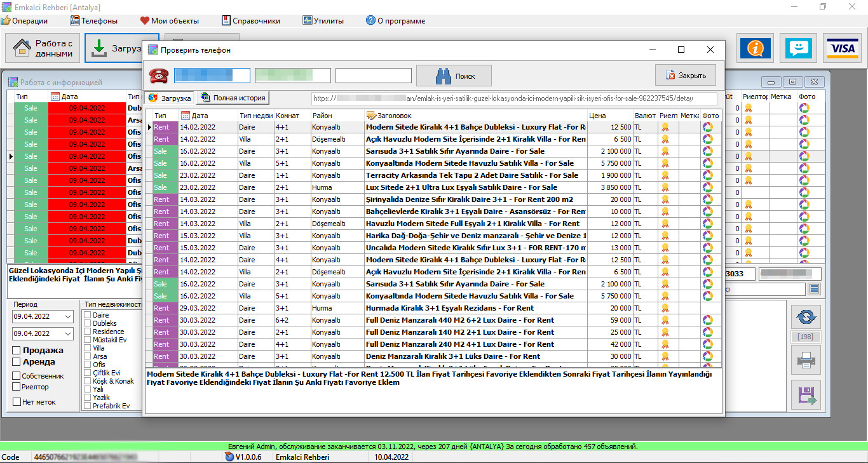The height and width of the screenshot is (463, 868).
Task: Click the blue refresh arrows icon
Action: pos(806,316)
